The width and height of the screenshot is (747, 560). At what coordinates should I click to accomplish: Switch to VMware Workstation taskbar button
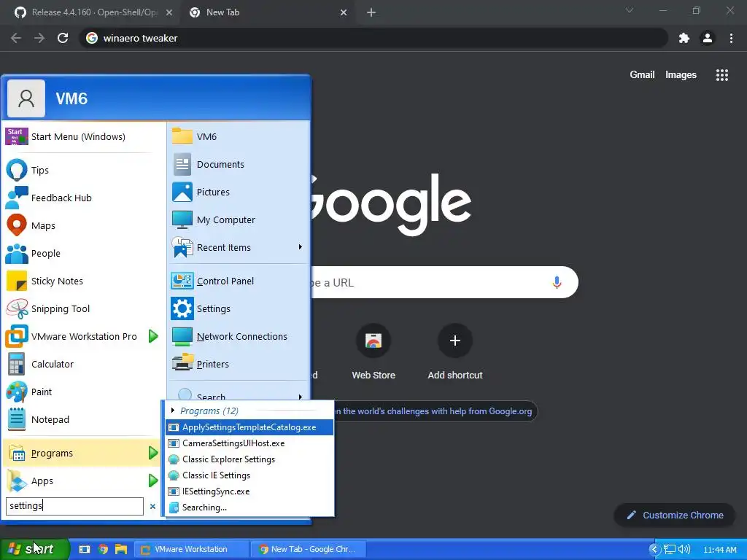pos(191,549)
